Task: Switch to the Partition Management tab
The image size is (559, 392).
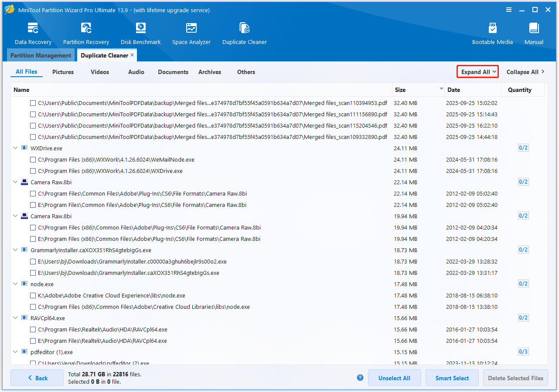Action: point(41,55)
